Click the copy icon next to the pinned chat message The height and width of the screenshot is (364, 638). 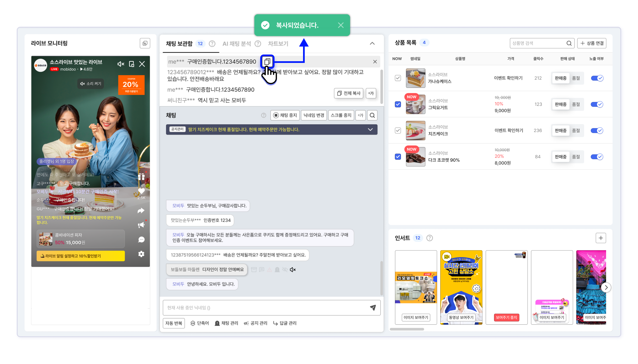tap(267, 61)
